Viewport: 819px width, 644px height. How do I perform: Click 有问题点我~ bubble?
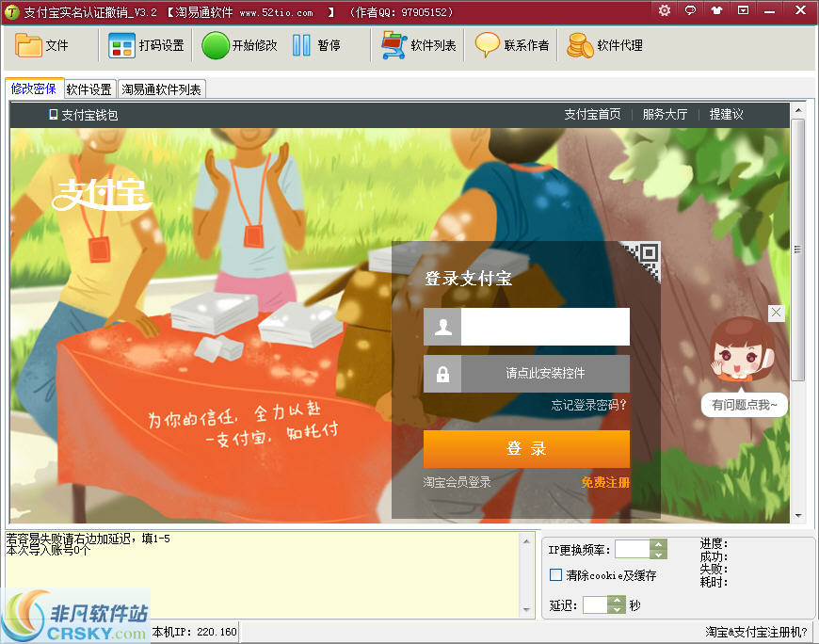[745, 405]
